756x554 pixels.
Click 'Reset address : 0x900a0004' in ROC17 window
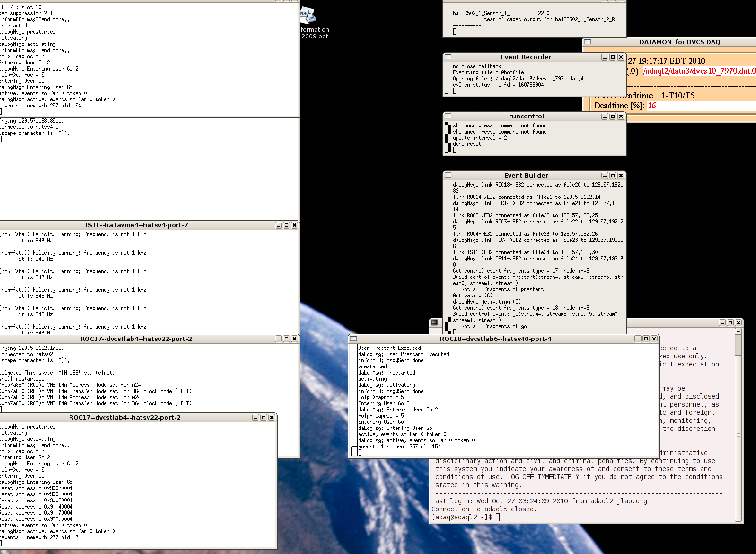coord(36,519)
